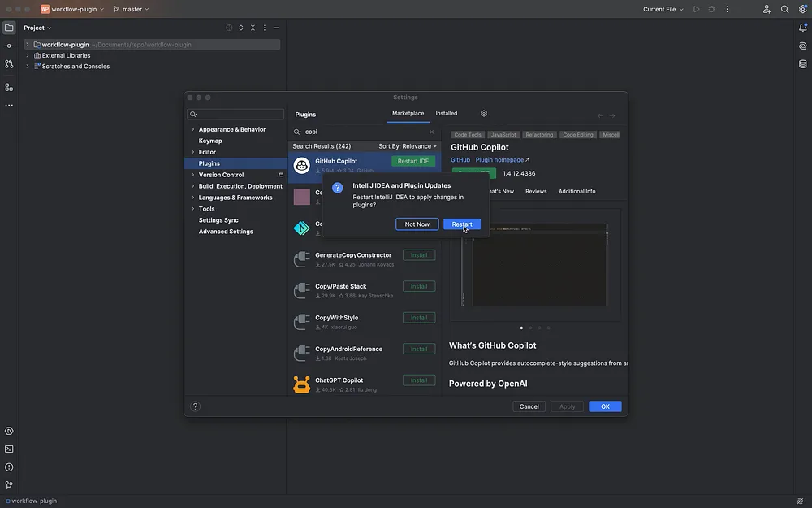
Task: Click the Restart button in dialog
Action: (x=462, y=224)
